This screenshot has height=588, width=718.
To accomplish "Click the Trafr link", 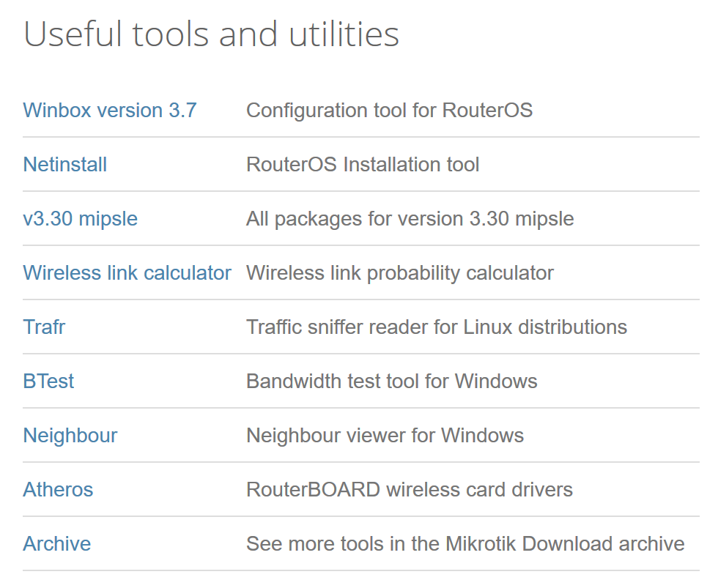I will [44, 327].
